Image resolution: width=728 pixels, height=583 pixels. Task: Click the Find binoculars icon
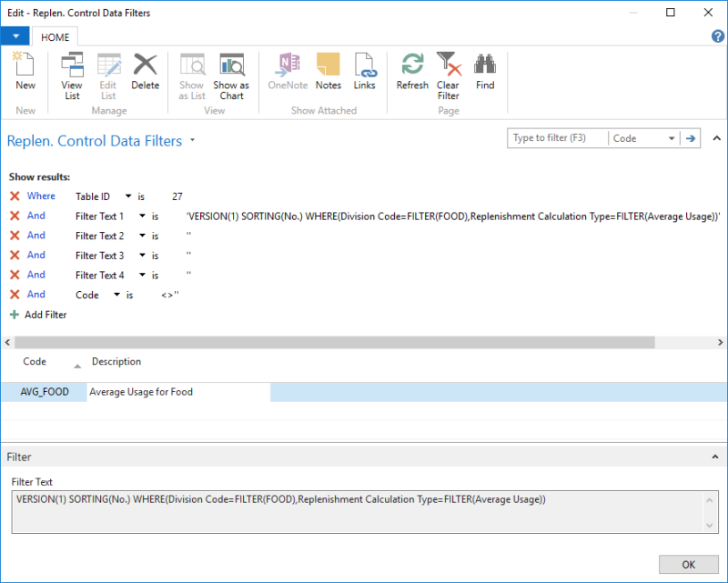pyautogui.click(x=485, y=64)
